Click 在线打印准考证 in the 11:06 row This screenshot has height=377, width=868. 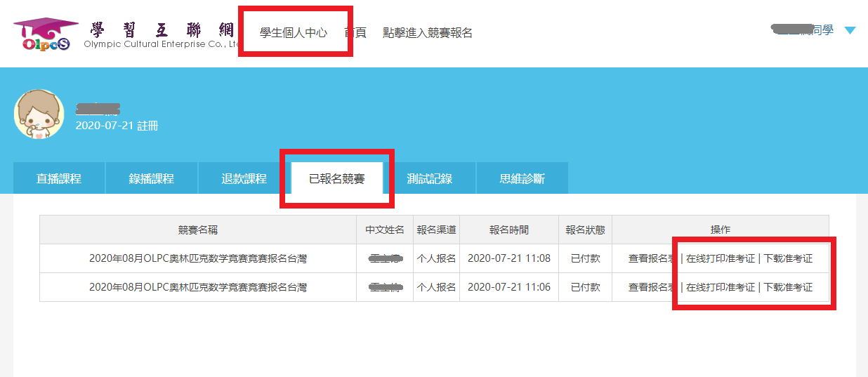(721, 287)
